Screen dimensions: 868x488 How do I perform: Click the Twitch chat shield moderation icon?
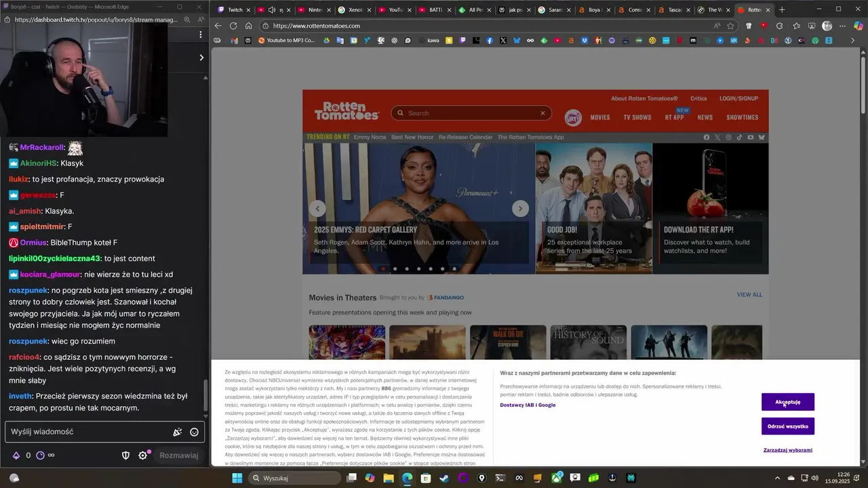tap(125, 455)
